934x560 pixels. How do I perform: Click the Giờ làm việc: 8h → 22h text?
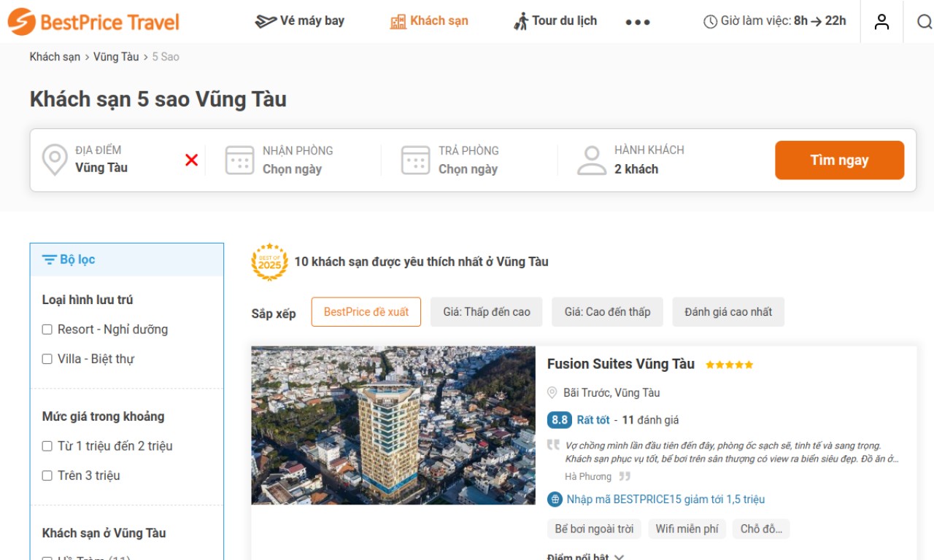tap(784, 21)
